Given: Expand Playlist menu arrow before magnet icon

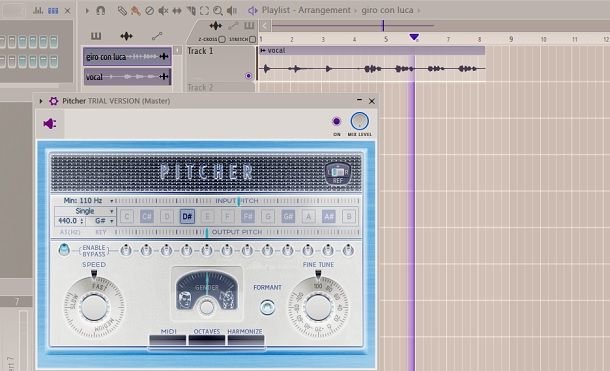Looking at the screenshot, I should [87, 11].
